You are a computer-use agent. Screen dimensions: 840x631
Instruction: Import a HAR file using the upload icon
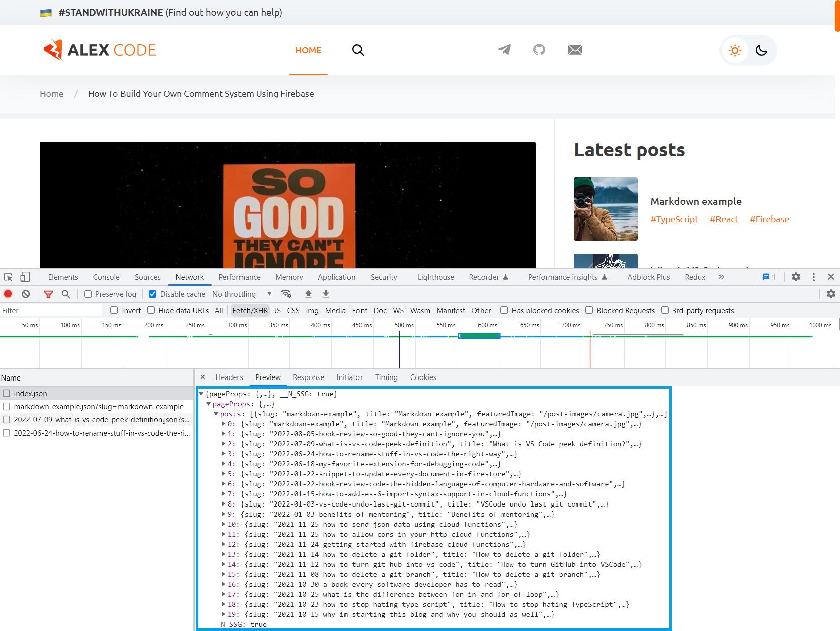click(x=308, y=294)
